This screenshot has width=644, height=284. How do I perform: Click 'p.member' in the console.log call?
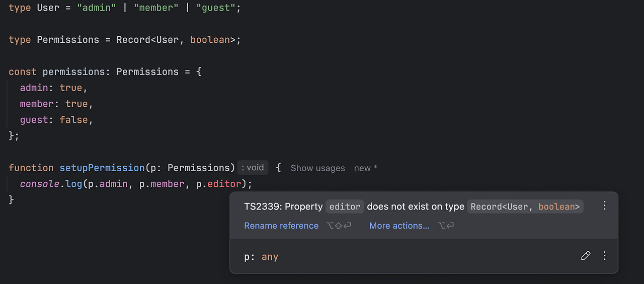pos(162,184)
